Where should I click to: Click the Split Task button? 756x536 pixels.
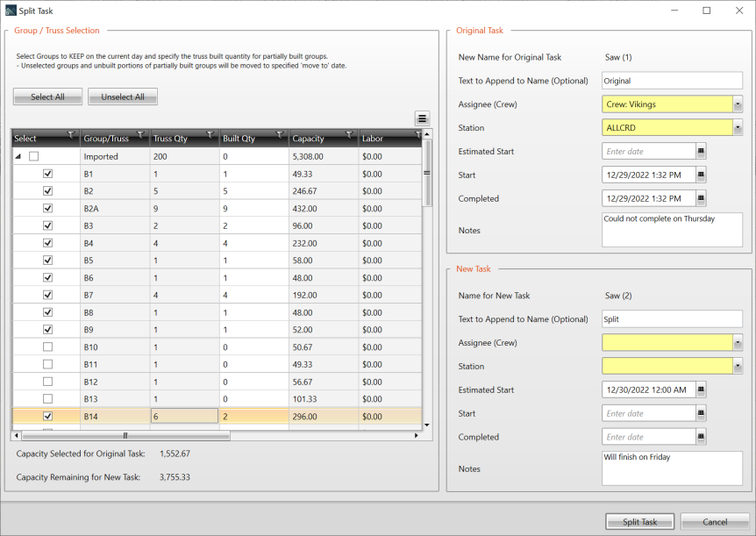(x=639, y=522)
